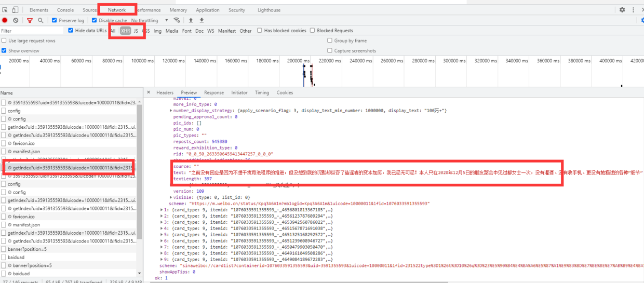Image resolution: width=644 pixels, height=283 pixels.
Task: Click the textLength: 397 line
Action: point(192,179)
